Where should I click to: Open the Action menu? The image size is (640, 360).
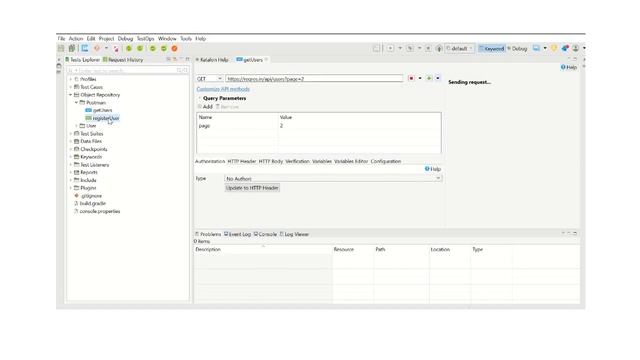(x=76, y=38)
